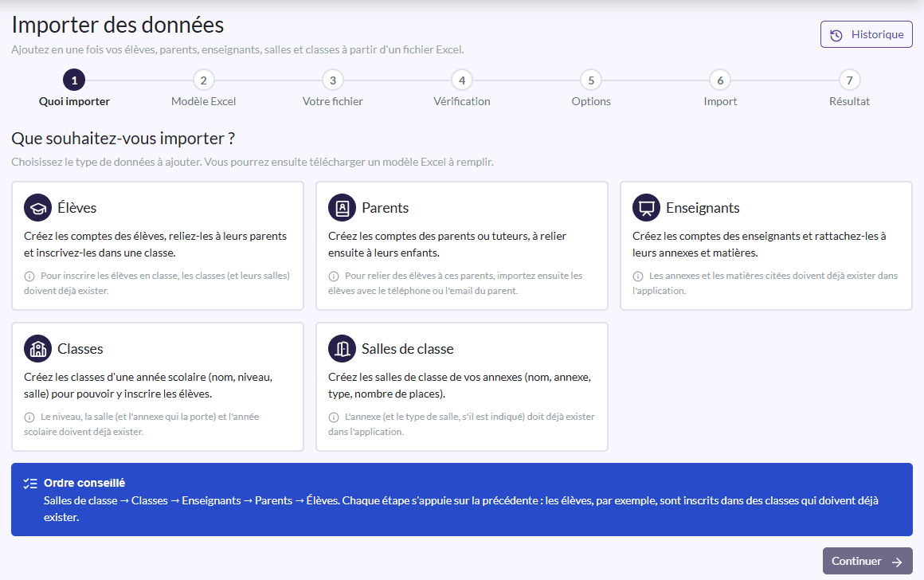Click the subtitle starting "Ajoutez en une fois vos élèves"
Image resolution: width=924 pixels, height=580 pixels.
237,49
